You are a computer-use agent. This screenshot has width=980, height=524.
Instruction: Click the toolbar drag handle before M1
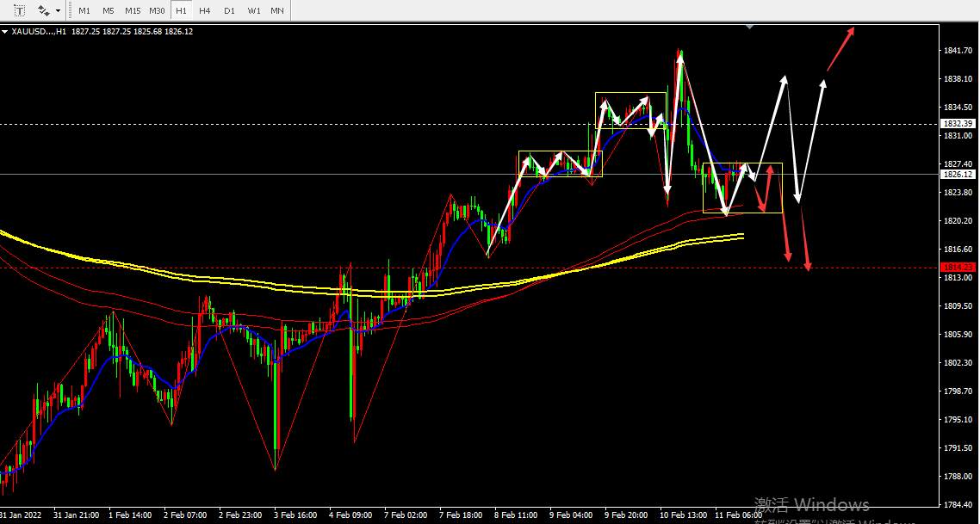point(70,10)
